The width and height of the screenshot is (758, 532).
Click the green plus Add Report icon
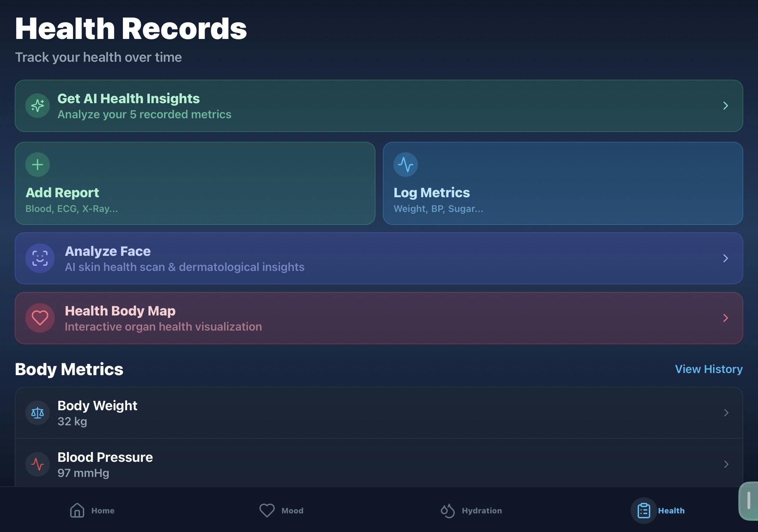point(38,165)
